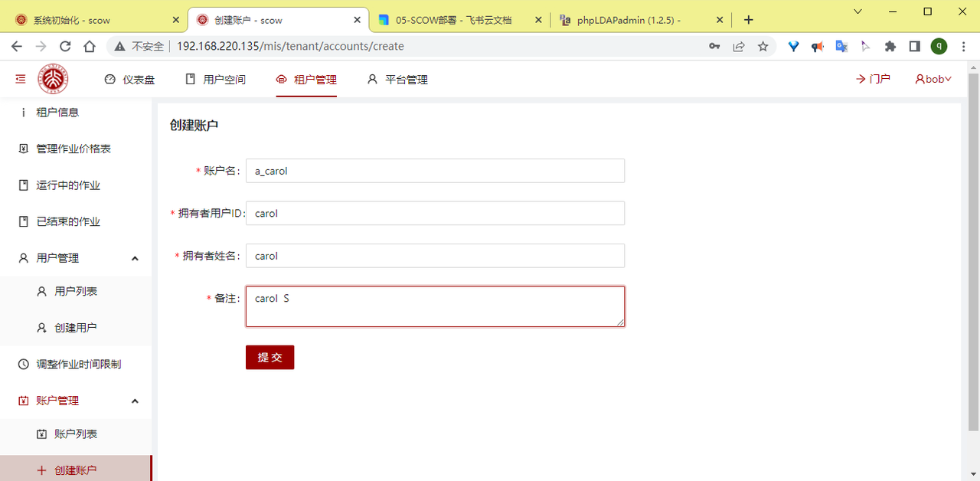Click the 账户名 input field
Screen dimensions: 980x481
[x=434, y=171]
